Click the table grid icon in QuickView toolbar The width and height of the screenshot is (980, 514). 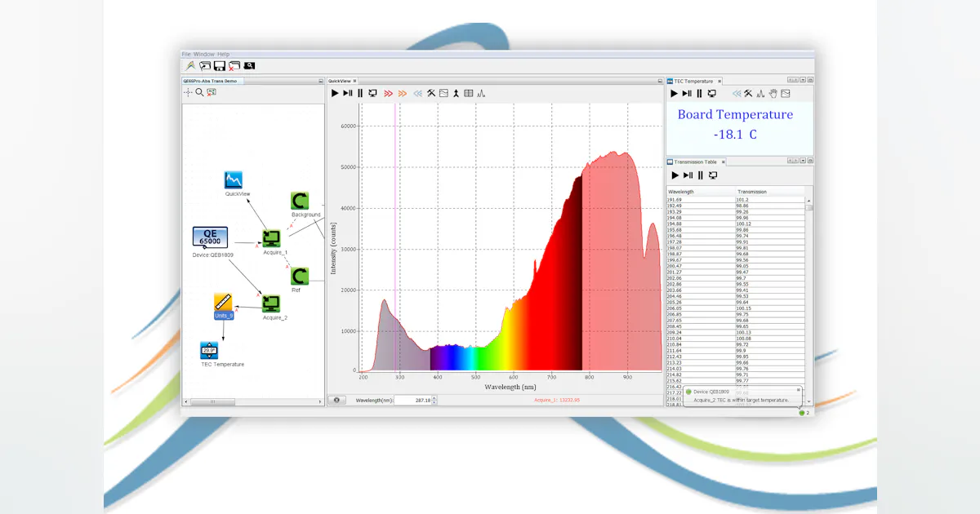pyautogui.click(x=469, y=93)
